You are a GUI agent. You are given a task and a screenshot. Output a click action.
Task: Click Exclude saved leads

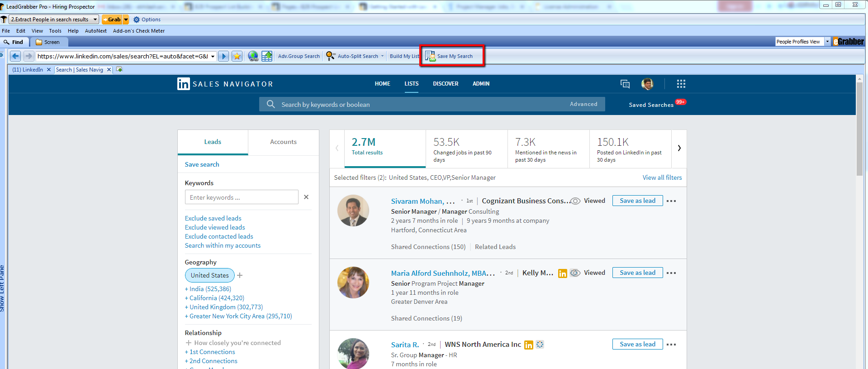tap(213, 218)
